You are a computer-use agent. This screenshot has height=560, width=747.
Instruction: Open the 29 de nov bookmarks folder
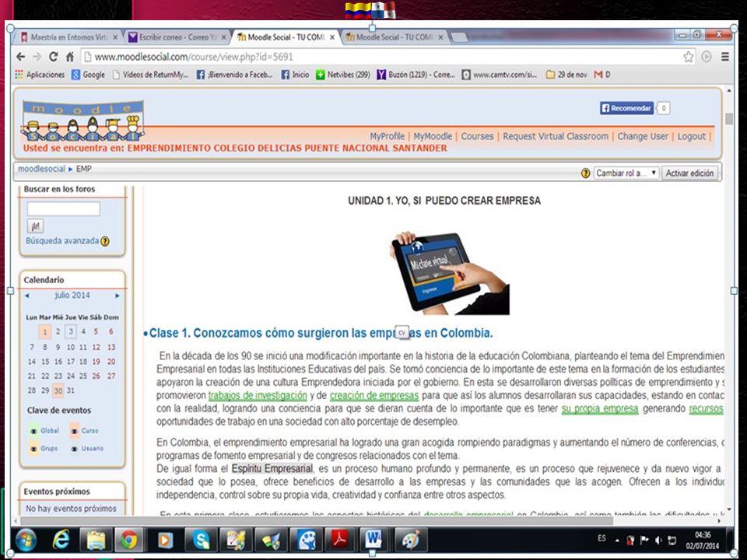(566, 75)
